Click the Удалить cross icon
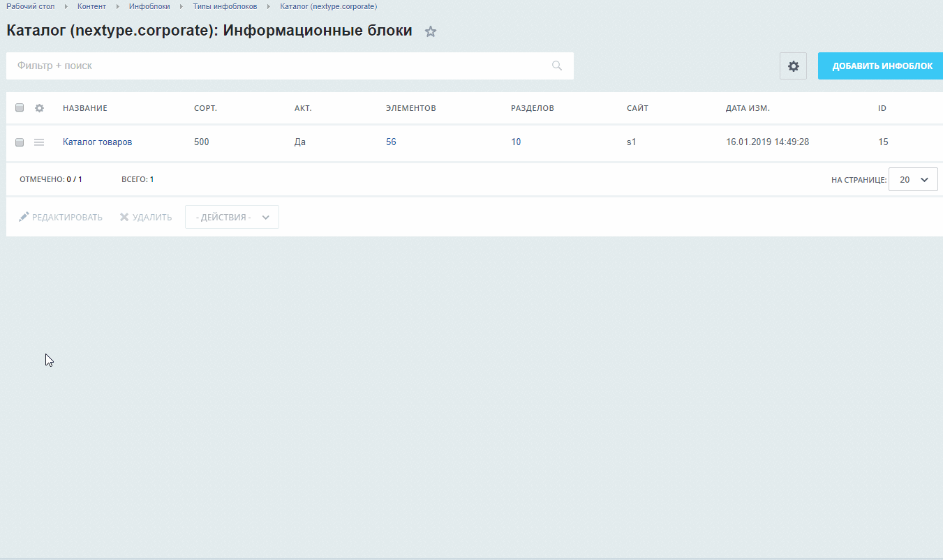Screen dimensions: 943x560 (124, 217)
